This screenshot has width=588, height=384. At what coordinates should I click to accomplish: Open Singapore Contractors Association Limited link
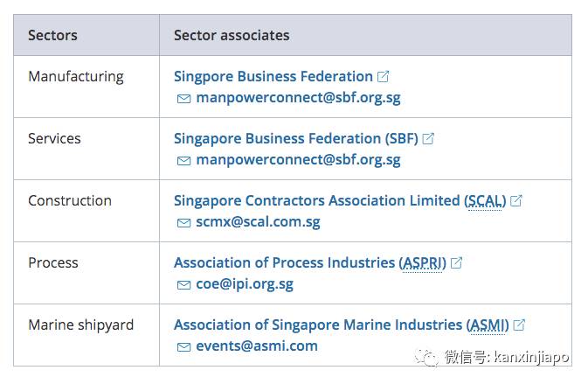click(340, 201)
